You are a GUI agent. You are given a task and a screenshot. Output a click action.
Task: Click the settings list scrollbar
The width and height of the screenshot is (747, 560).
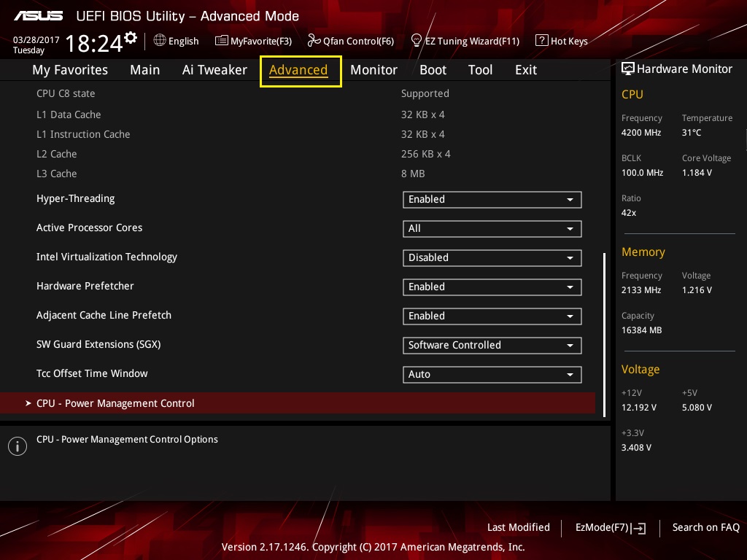tap(604, 335)
